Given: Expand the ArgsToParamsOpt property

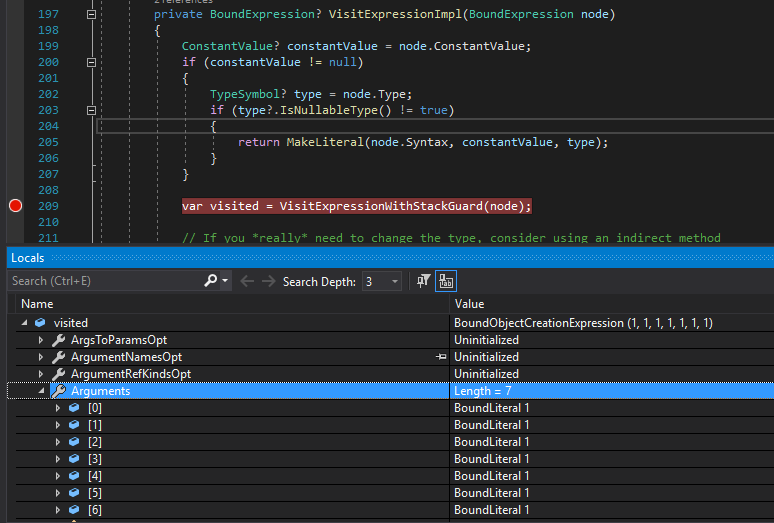Looking at the screenshot, I should [41, 340].
